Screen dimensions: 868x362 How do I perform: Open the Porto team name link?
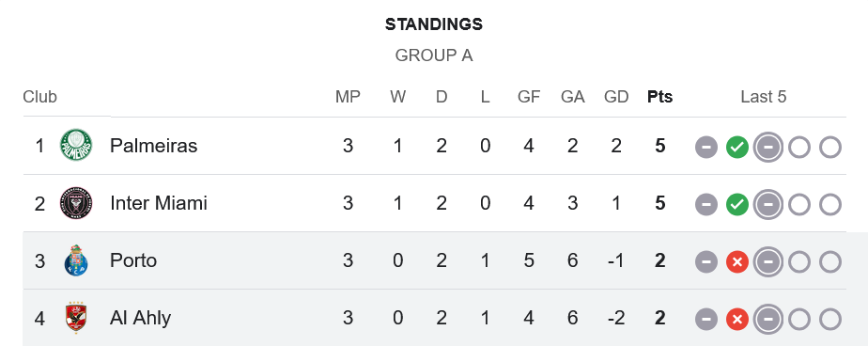(x=132, y=260)
